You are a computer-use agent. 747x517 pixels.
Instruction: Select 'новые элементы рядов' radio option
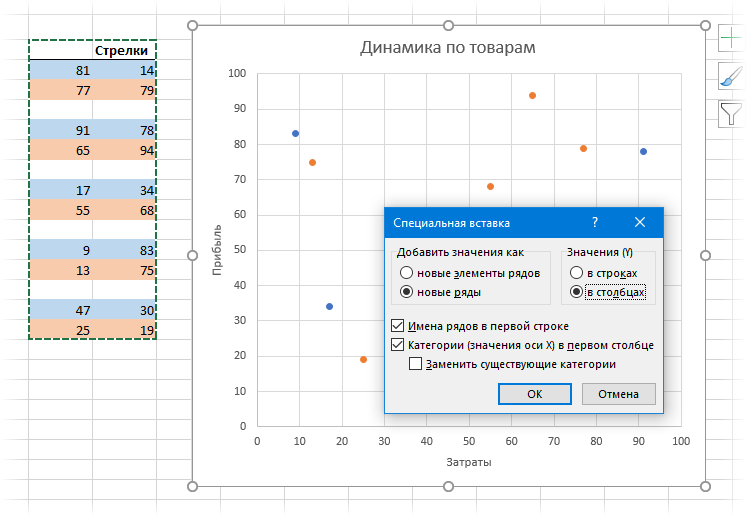pyautogui.click(x=471, y=273)
